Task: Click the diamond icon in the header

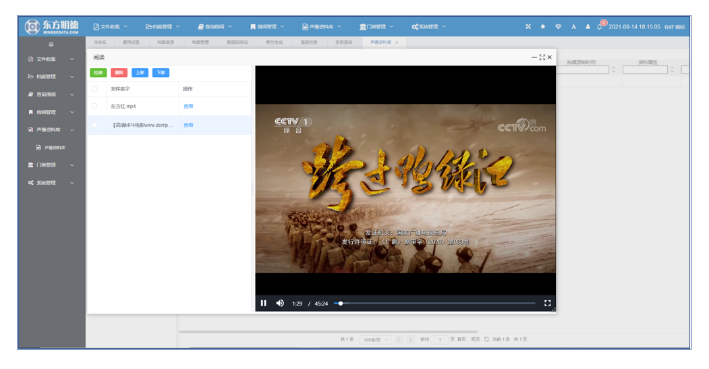Action: 558,27
